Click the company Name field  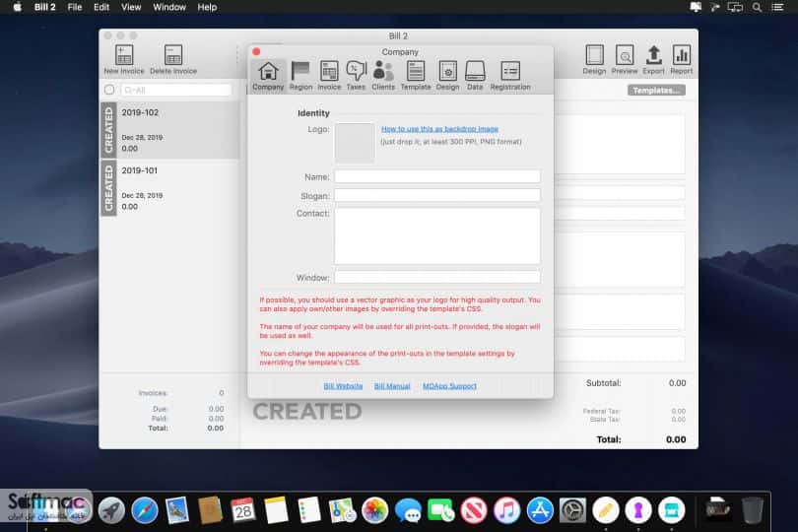tap(437, 176)
